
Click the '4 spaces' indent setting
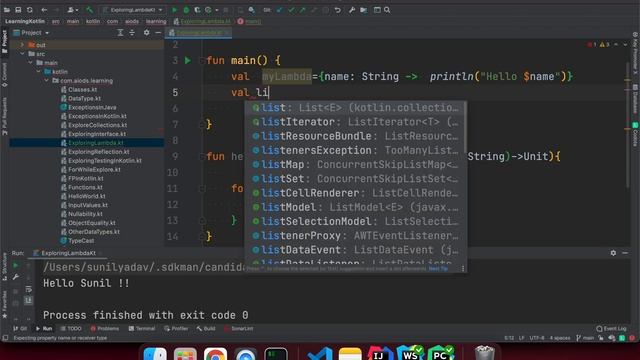560,338
